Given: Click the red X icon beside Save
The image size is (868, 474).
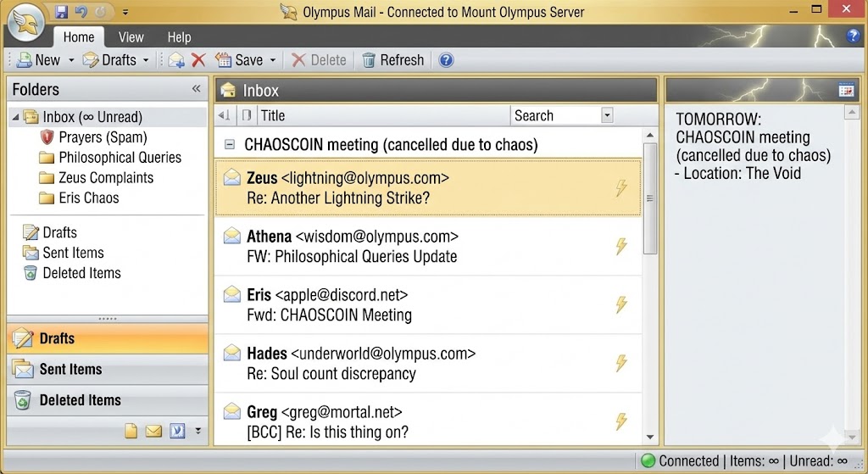Looking at the screenshot, I should (x=198, y=60).
